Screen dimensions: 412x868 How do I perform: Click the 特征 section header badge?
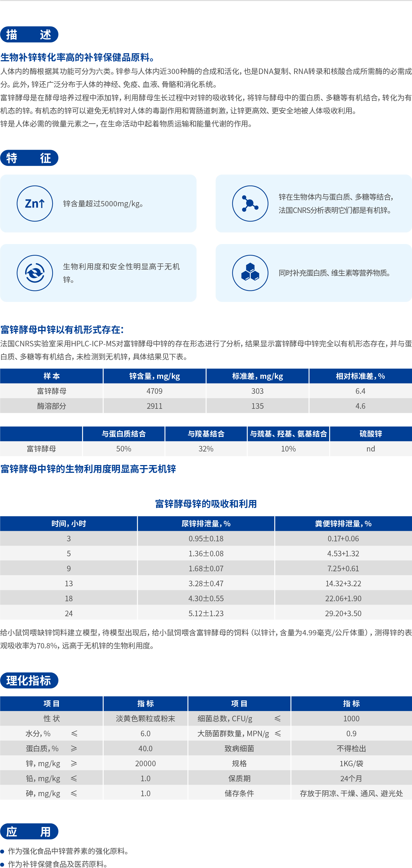29,158
